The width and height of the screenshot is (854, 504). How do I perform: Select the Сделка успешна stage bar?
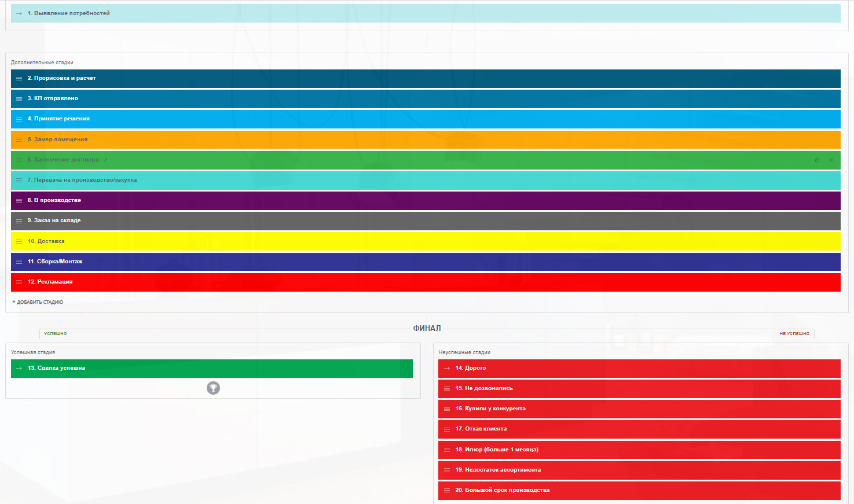212,368
